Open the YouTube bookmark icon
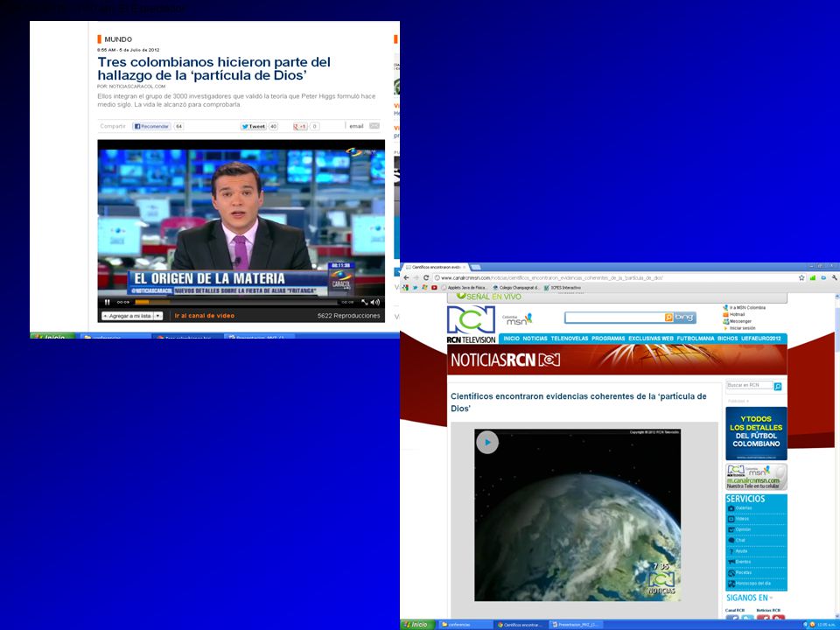The height and width of the screenshot is (630, 840). [x=434, y=288]
